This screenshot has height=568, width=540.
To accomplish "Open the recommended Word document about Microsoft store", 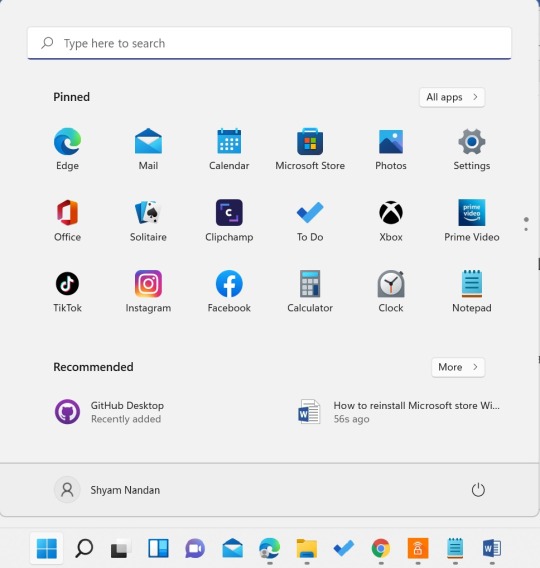I will pyautogui.click(x=398, y=412).
